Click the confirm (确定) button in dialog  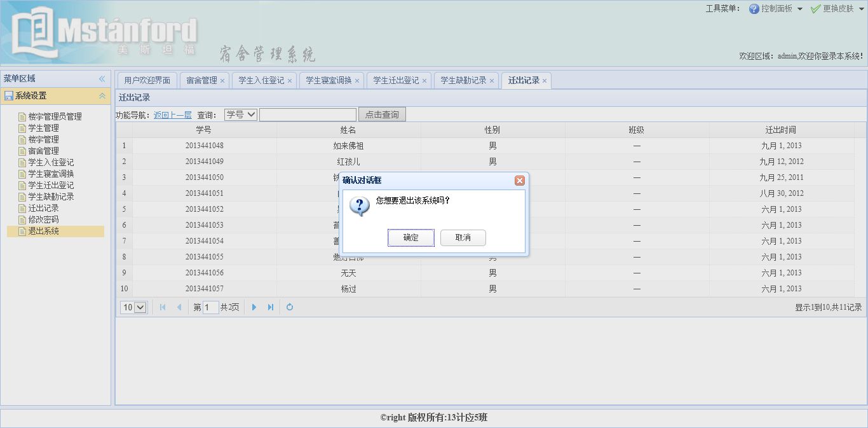[x=410, y=238]
